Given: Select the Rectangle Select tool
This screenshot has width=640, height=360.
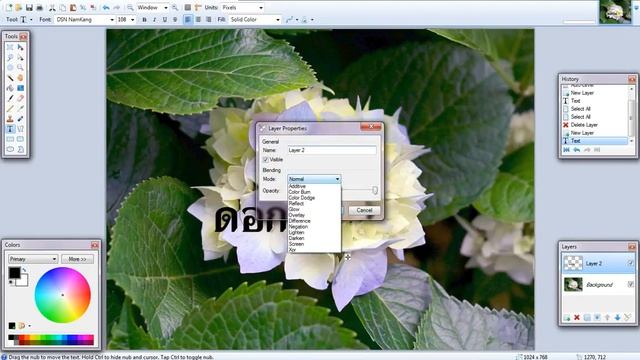Looking at the screenshot, I should click(10, 47).
